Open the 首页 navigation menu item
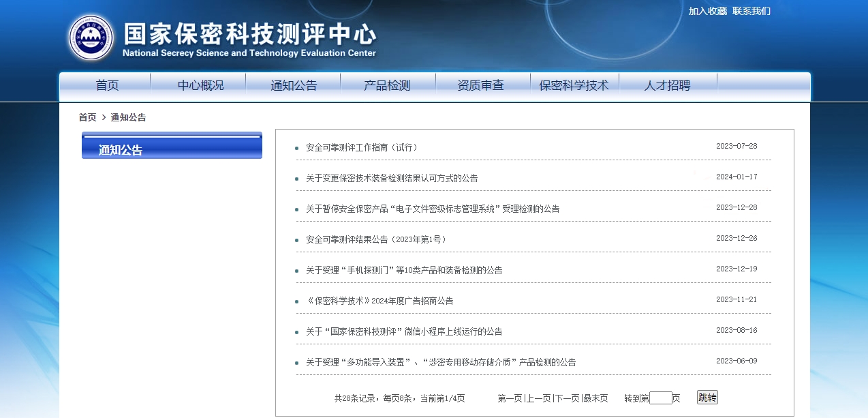 (107, 86)
